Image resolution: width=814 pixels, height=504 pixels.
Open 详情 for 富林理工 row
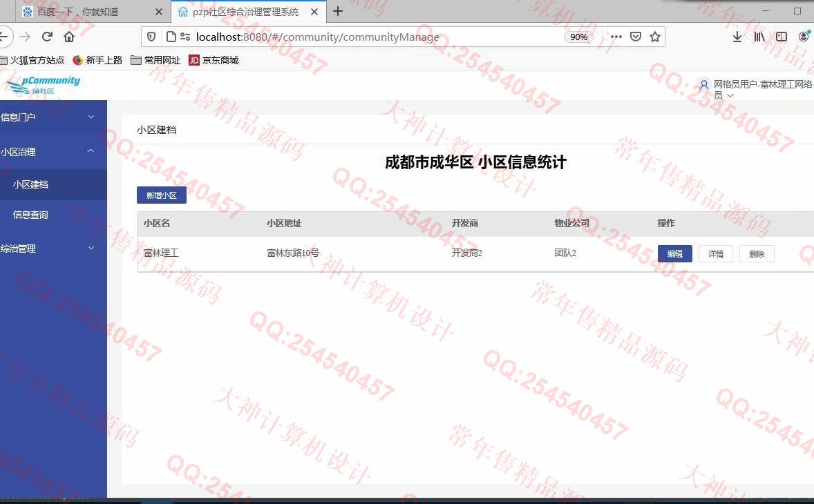(716, 253)
